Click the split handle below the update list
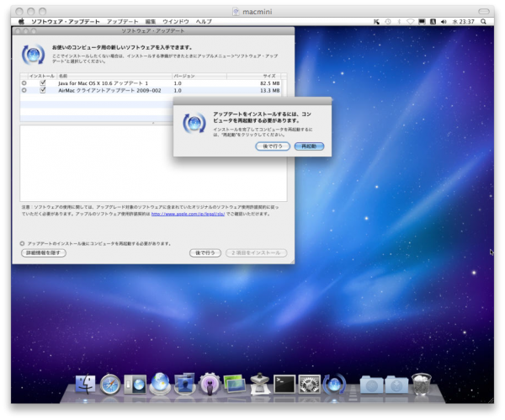 (x=153, y=123)
